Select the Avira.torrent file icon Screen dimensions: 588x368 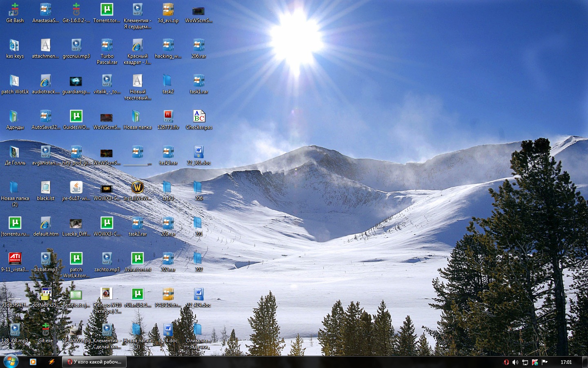click(x=138, y=259)
